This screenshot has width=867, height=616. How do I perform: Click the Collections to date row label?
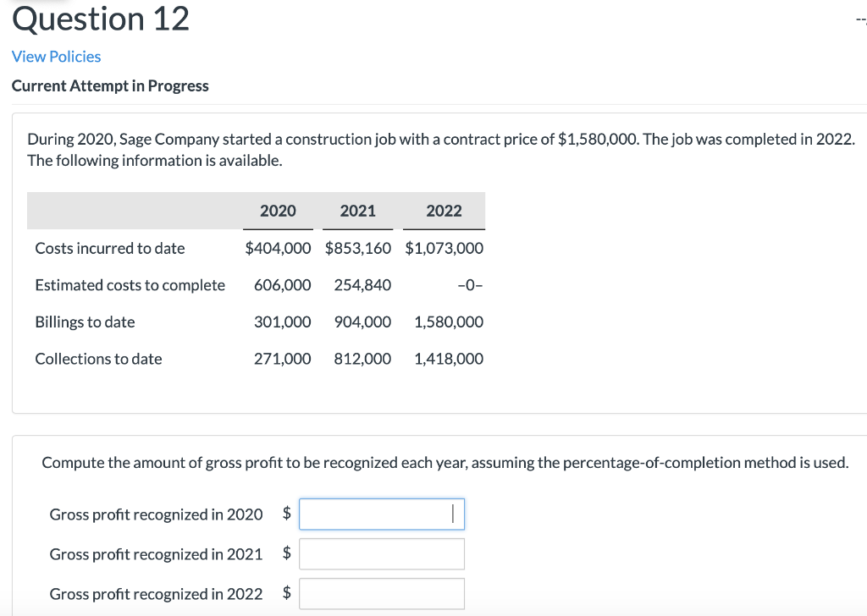point(98,359)
